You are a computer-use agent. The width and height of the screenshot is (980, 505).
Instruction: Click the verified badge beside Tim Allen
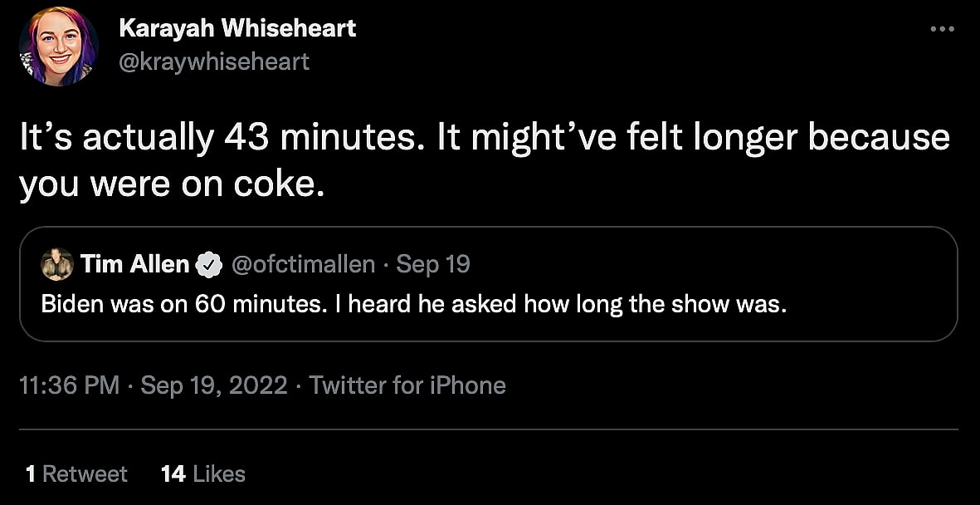click(x=207, y=265)
